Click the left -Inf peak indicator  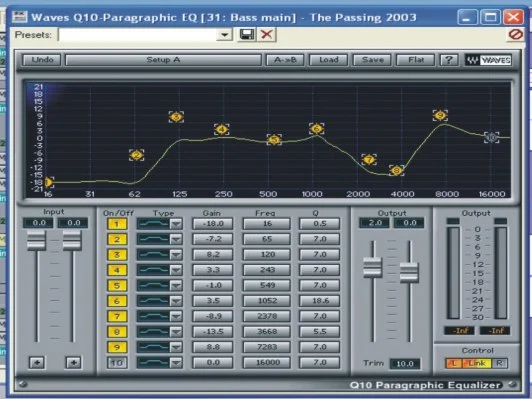pyautogui.click(x=459, y=330)
